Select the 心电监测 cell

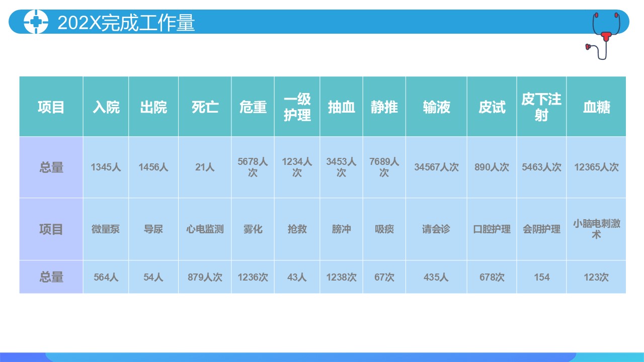click(205, 229)
